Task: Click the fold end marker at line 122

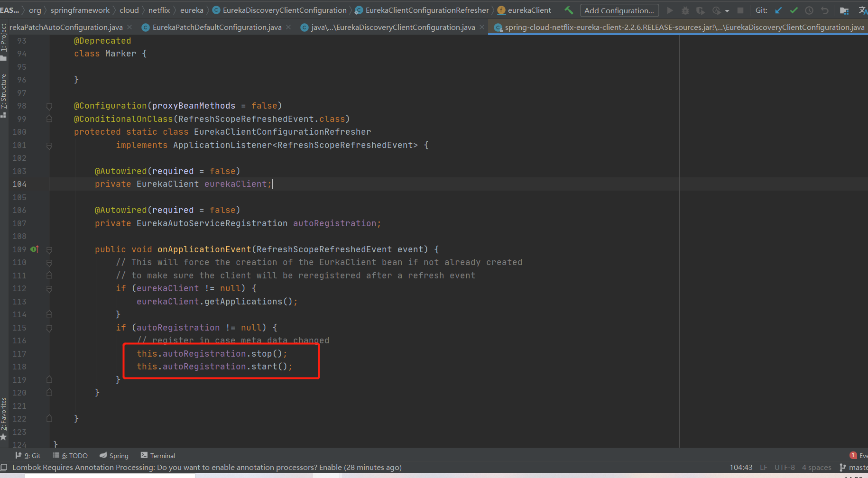Action: (49, 419)
